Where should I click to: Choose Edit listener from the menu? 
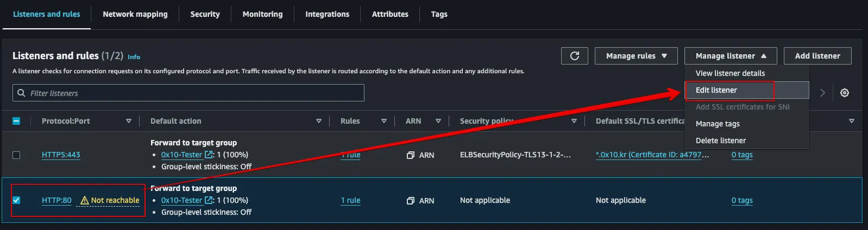pos(716,90)
